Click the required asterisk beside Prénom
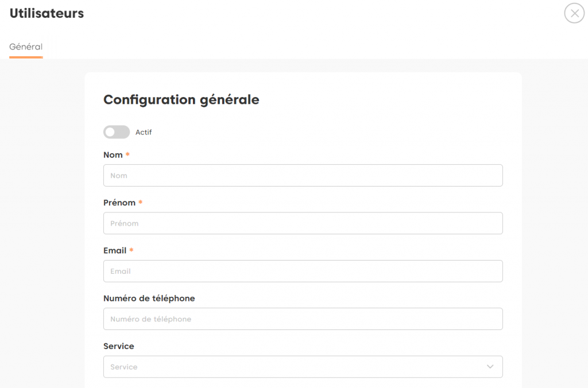Screen dimensions: 588x388 pyautogui.click(x=141, y=203)
